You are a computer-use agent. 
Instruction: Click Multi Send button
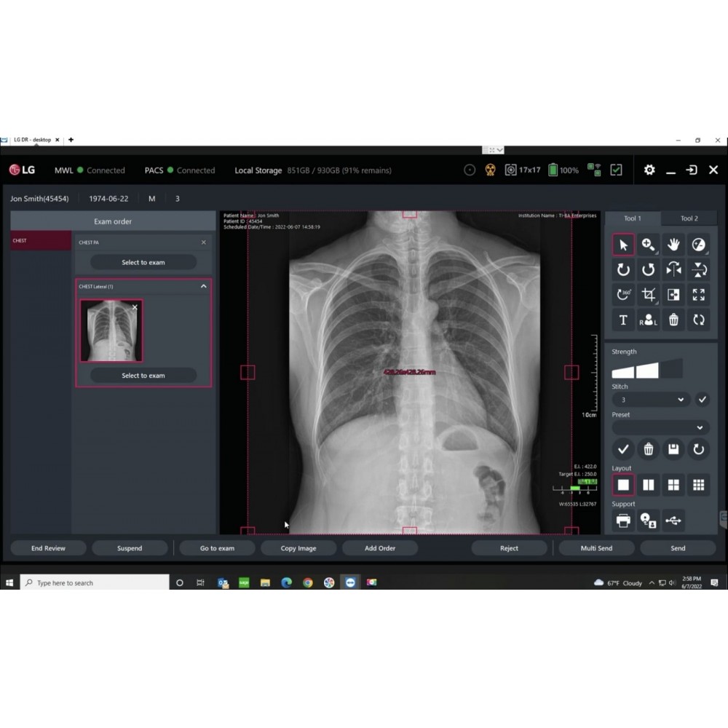click(597, 548)
